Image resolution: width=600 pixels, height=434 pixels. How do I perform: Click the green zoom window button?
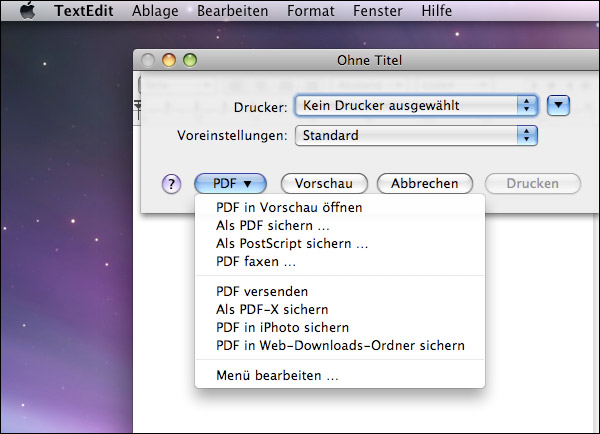pyautogui.click(x=190, y=61)
